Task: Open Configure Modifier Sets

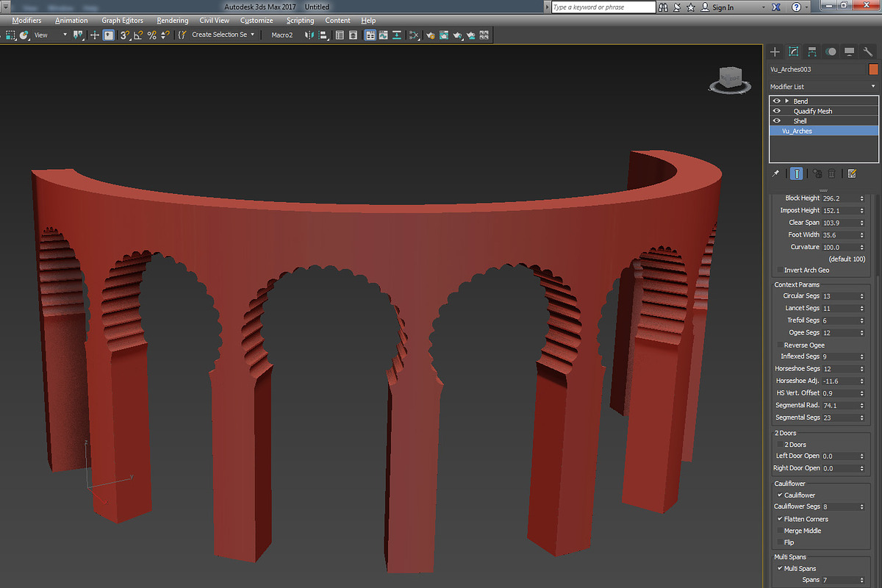Action: point(853,173)
